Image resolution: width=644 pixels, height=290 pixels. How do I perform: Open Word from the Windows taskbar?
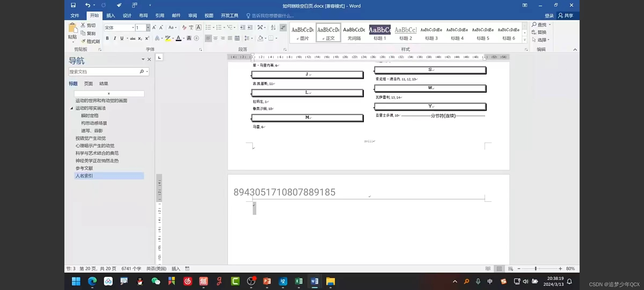click(x=314, y=281)
